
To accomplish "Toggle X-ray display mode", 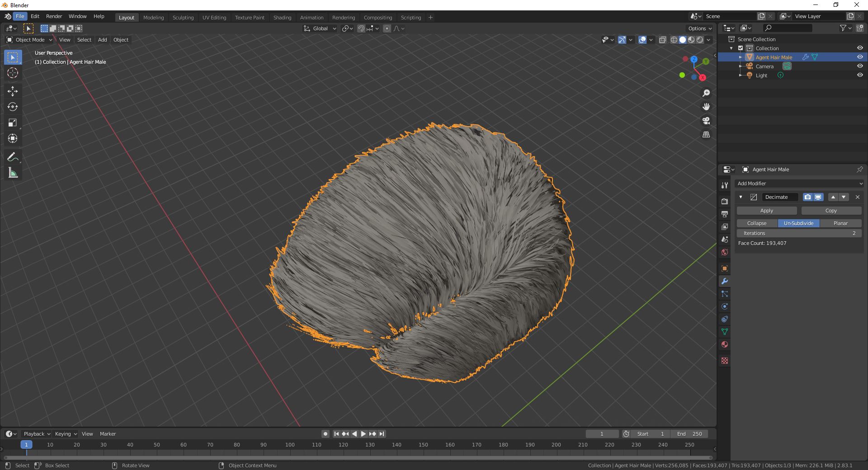I will pyautogui.click(x=662, y=40).
